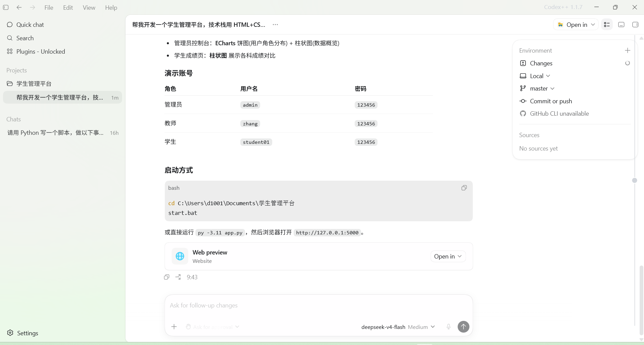Open the File menu
The image size is (644, 345).
tap(49, 7)
